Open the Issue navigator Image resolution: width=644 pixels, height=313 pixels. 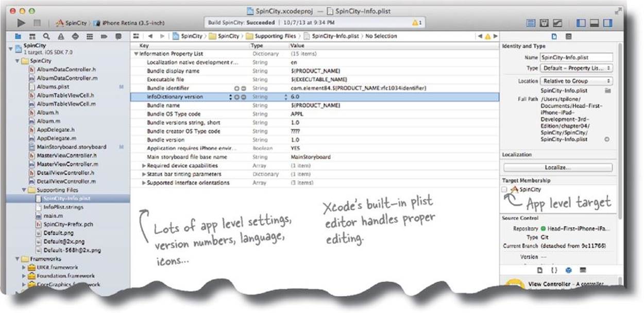click(x=61, y=37)
